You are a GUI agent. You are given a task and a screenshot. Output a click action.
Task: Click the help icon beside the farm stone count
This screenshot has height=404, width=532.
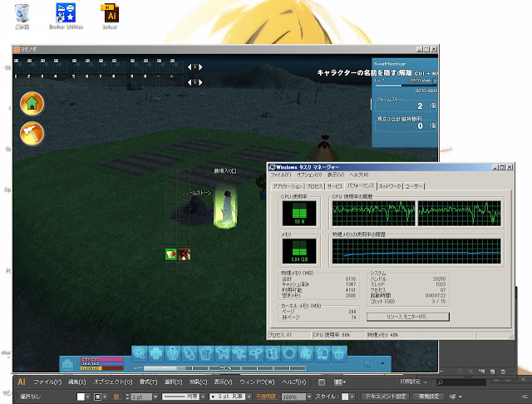pos(433,106)
